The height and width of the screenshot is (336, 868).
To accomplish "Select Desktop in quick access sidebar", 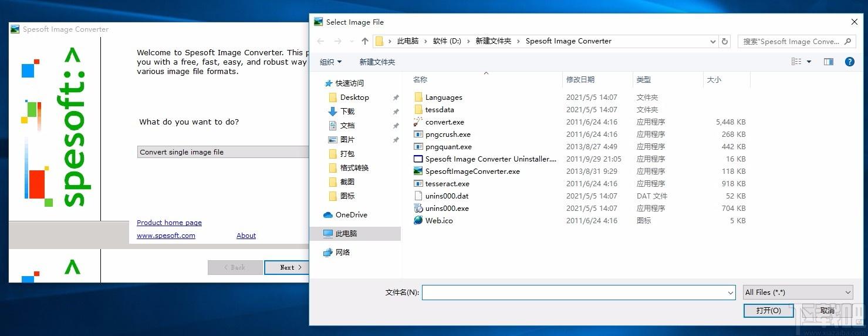I will (x=354, y=98).
